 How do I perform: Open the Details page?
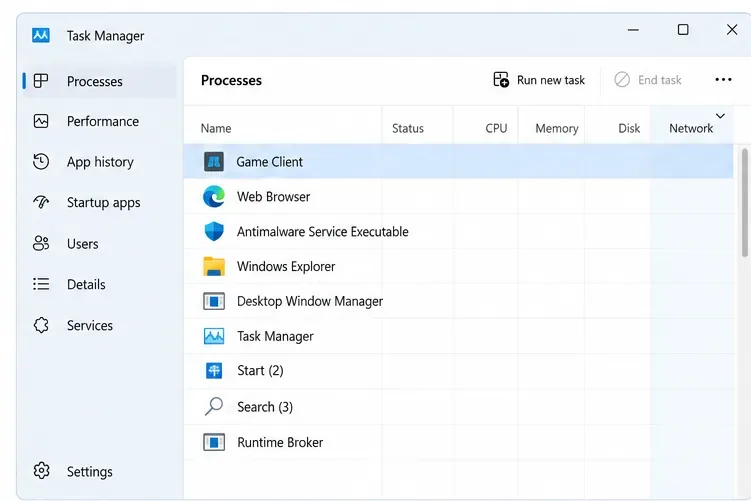(86, 285)
